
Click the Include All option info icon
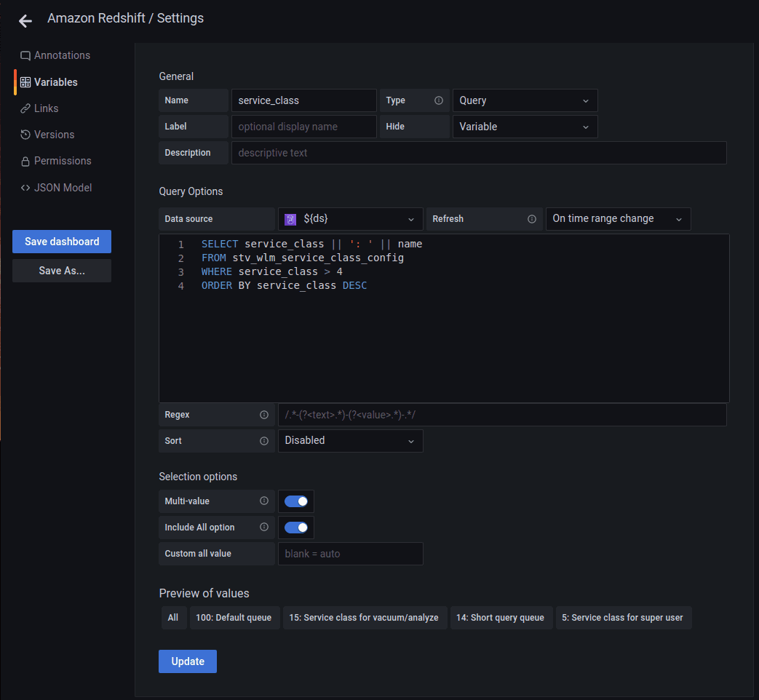(264, 527)
